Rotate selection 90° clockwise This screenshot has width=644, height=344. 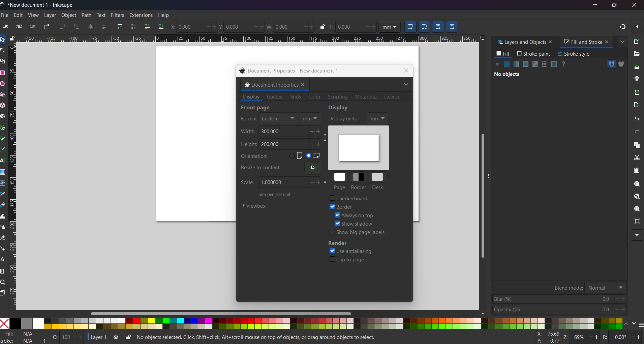pos(76,27)
